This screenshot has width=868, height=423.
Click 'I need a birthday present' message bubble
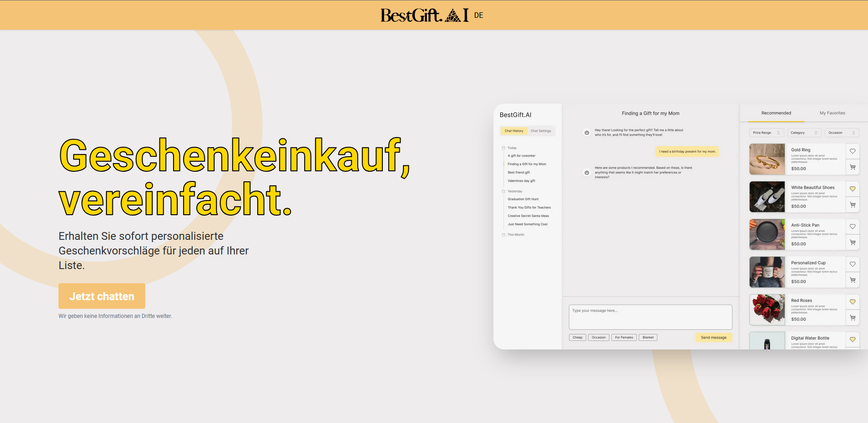687,152
